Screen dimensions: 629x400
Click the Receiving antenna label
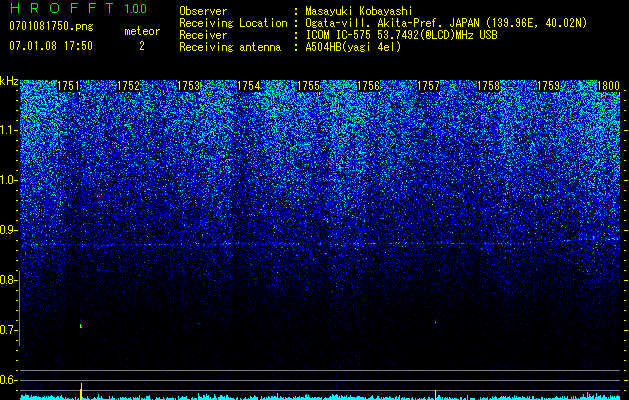pyautogui.click(x=230, y=47)
